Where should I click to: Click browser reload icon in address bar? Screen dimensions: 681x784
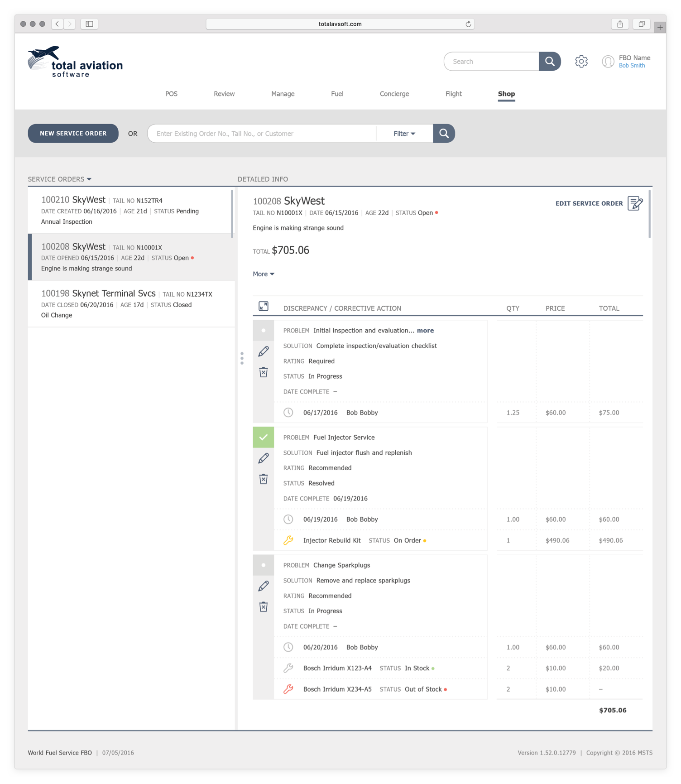468,24
